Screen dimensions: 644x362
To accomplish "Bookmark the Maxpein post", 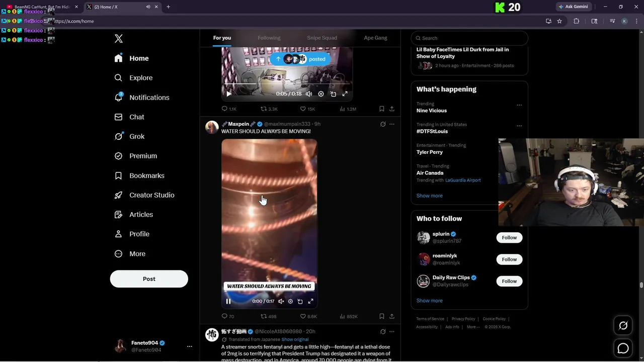I will [382, 316].
